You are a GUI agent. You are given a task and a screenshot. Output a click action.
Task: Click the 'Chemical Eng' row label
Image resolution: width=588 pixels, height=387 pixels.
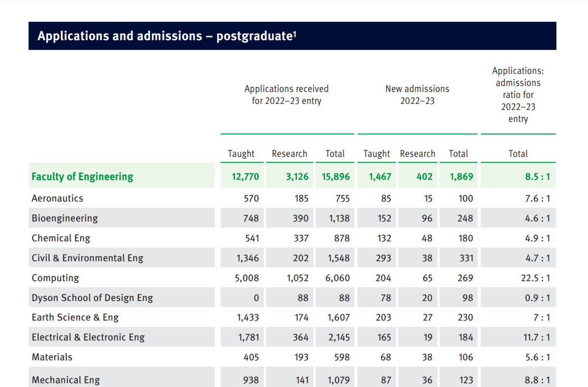[x=61, y=238]
